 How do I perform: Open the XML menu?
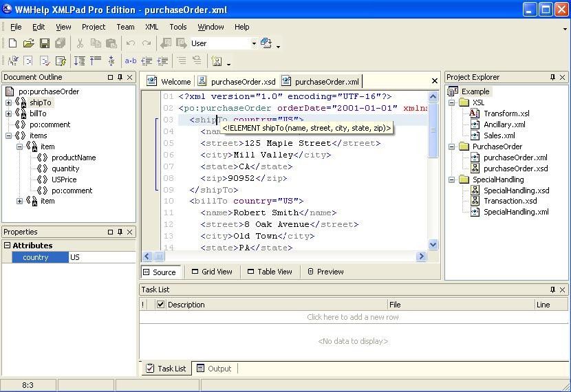tap(151, 27)
